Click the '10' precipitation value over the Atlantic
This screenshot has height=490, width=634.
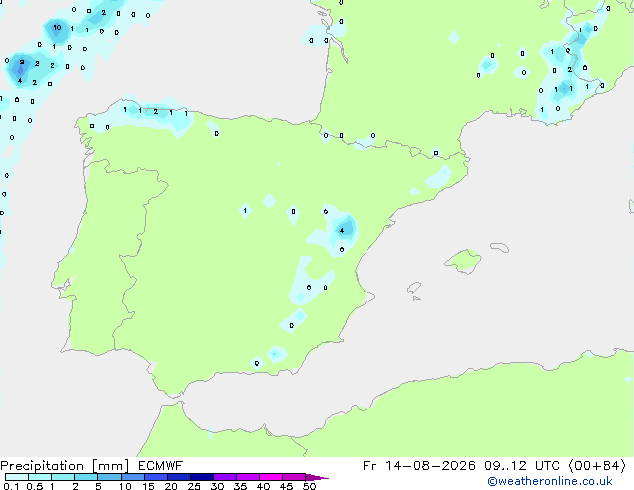[x=57, y=27]
